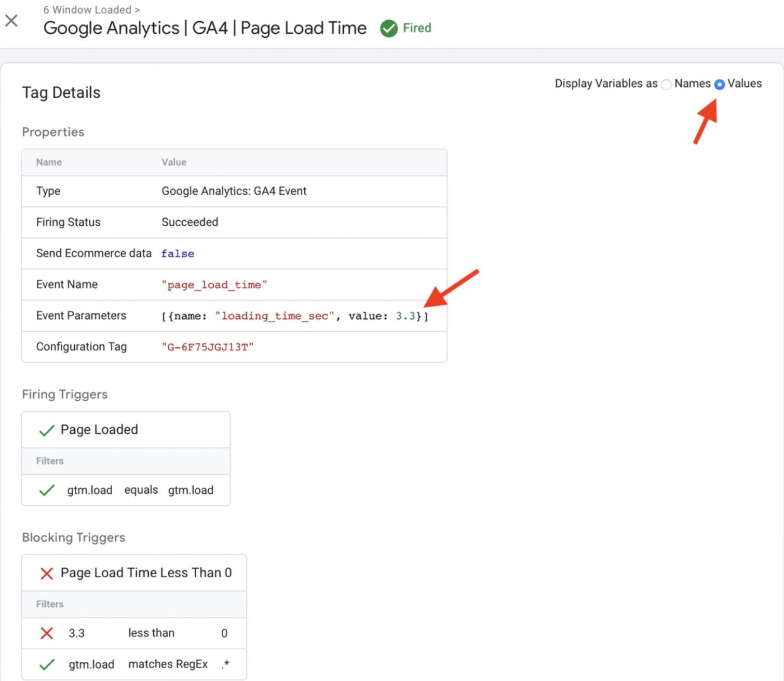
Task: Click the 'equals' operator in firing filter
Action: [x=141, y=490]
